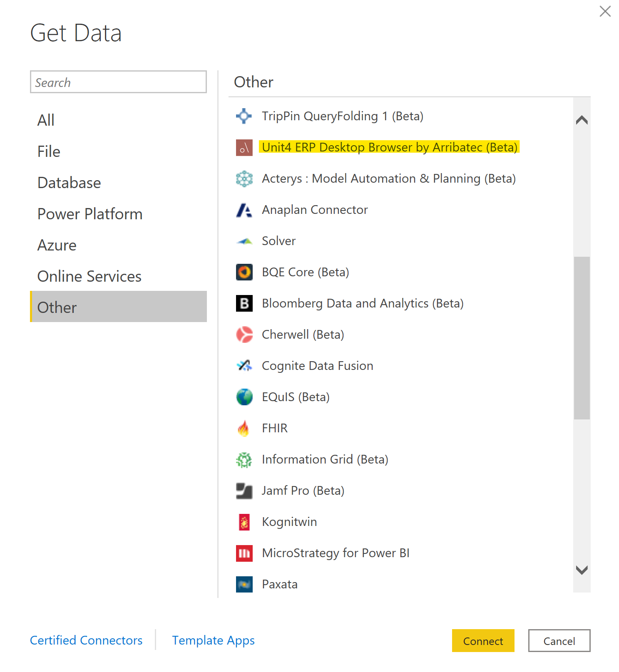This screenshot has width=619, height=672.
Task: Click the Anaplan Connector icon
Action: 244,210
